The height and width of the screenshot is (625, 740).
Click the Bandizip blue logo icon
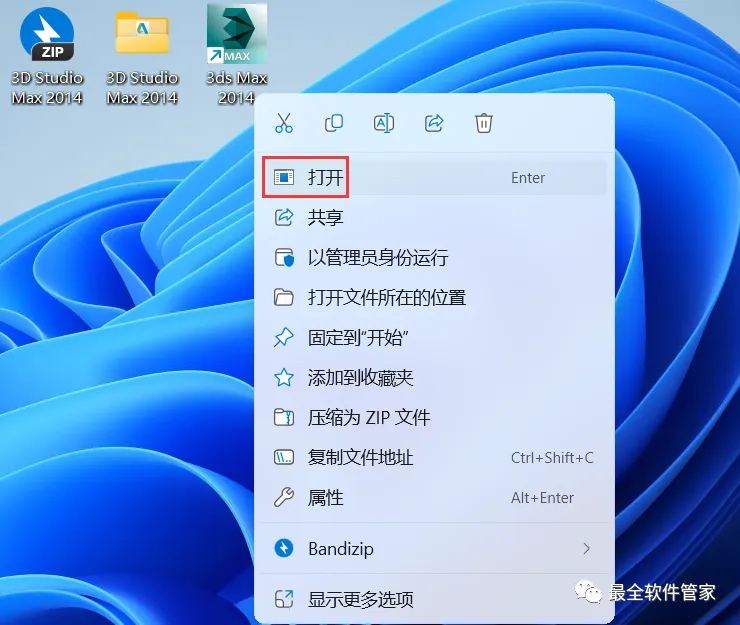click(284, 549)
